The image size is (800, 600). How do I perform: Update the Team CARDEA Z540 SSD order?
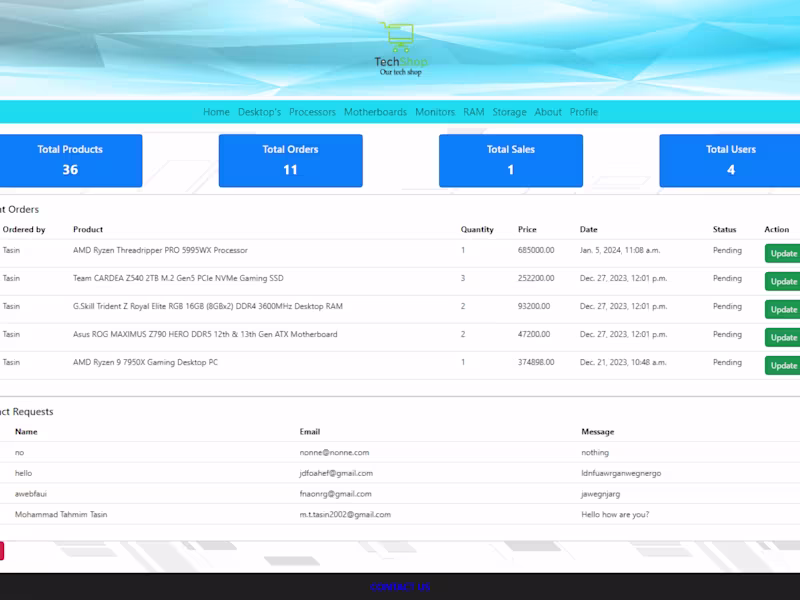[x=783, y=282]
